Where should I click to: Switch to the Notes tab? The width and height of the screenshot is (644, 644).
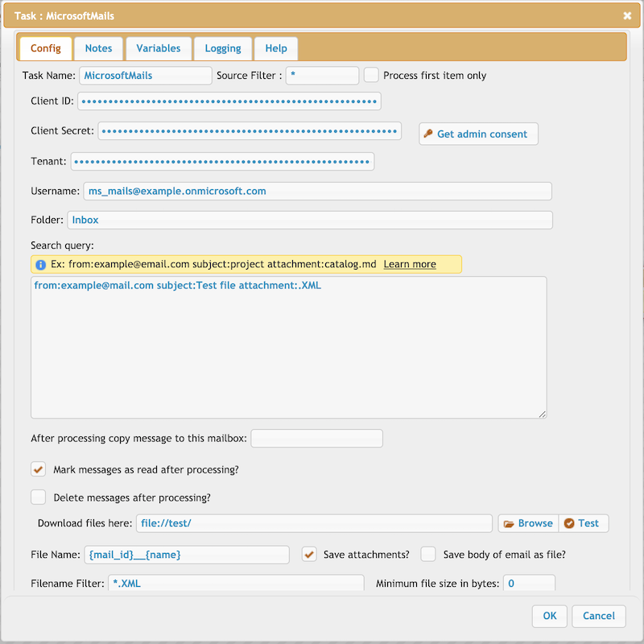tap(98, 48)
